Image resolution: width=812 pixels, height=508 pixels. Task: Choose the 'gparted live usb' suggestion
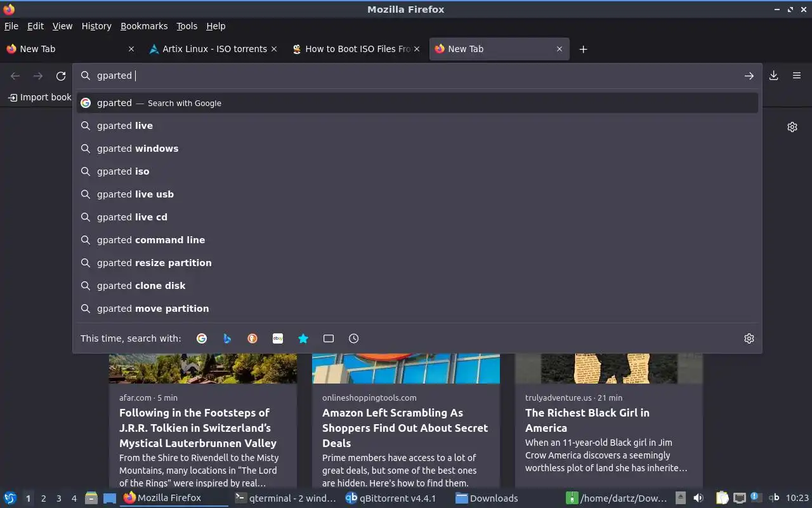click(x=417, y=194)
